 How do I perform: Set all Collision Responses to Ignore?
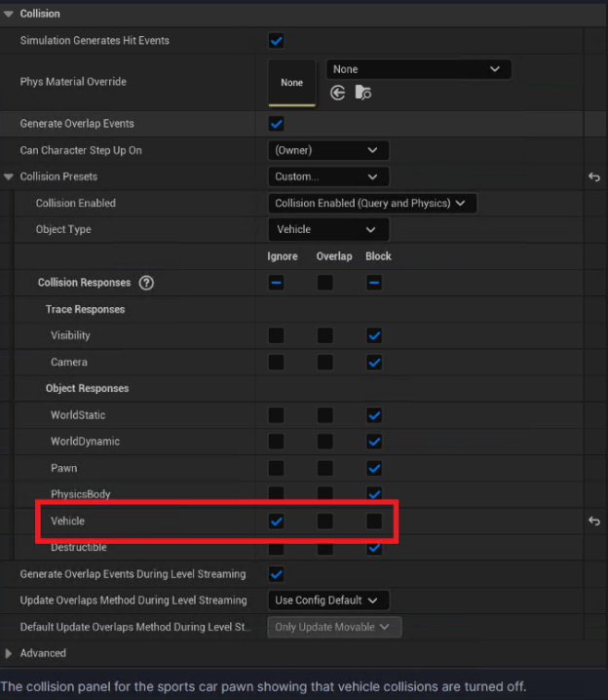(276, 283)
